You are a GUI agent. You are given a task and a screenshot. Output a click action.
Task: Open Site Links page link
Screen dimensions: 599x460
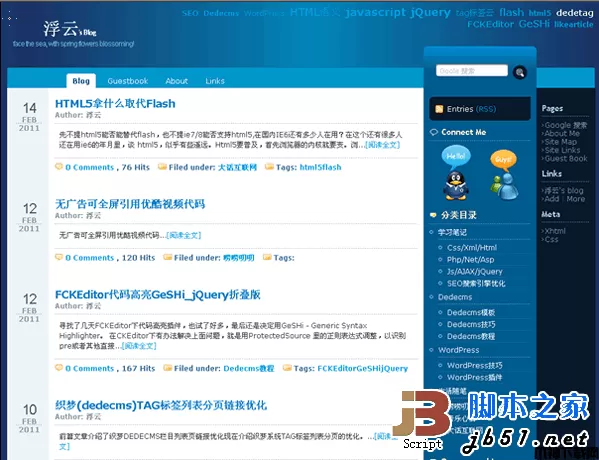(562, 150)
